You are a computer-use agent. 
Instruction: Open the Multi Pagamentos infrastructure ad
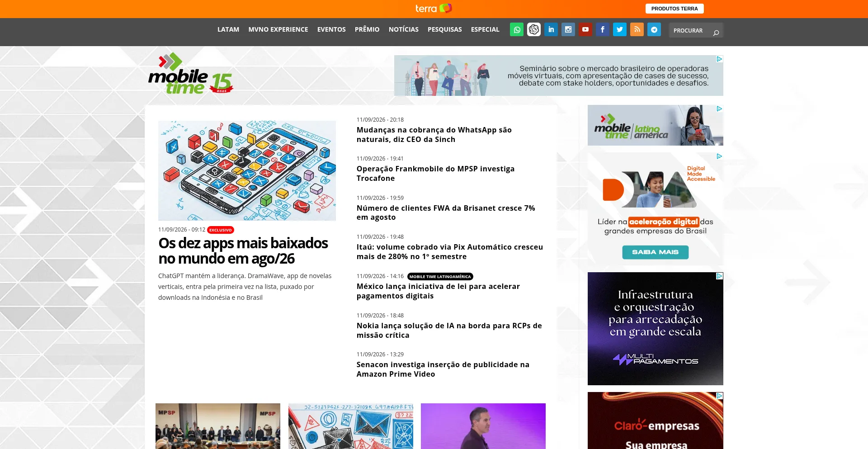(x=656, y=329)
